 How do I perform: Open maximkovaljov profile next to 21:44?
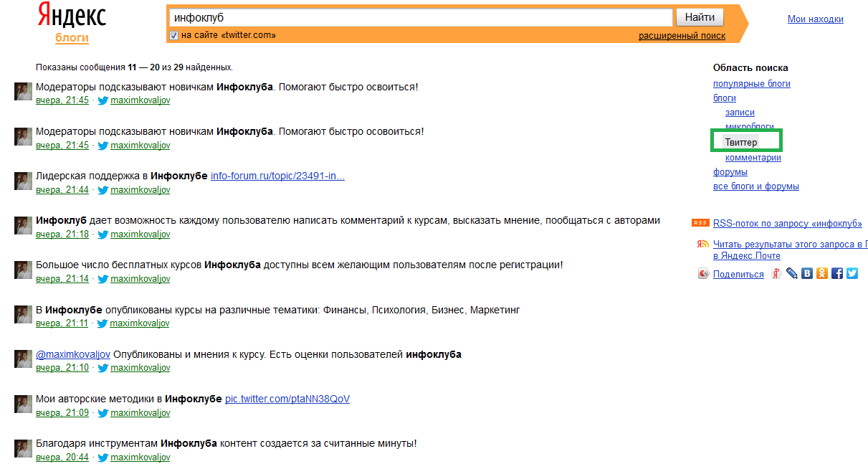[140, 190]
